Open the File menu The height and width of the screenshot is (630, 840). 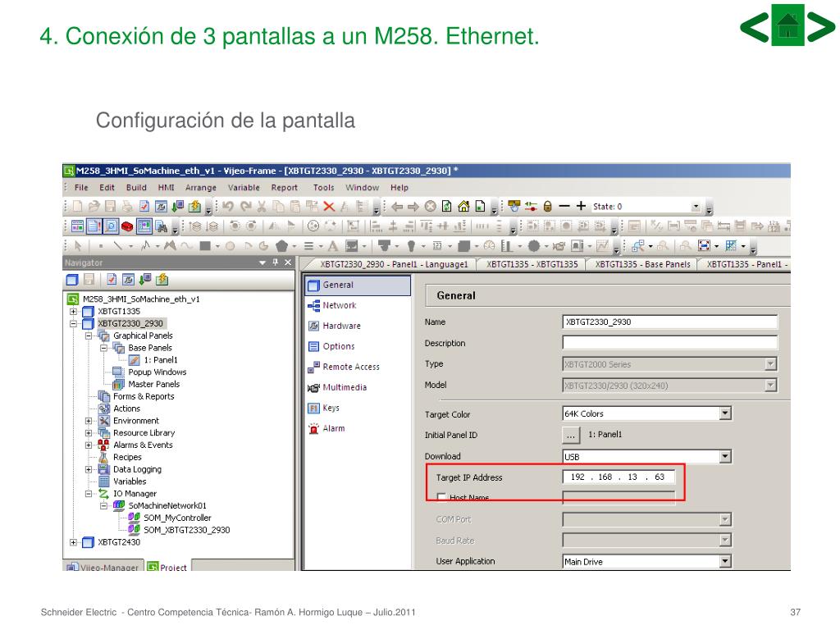[81, 188]
